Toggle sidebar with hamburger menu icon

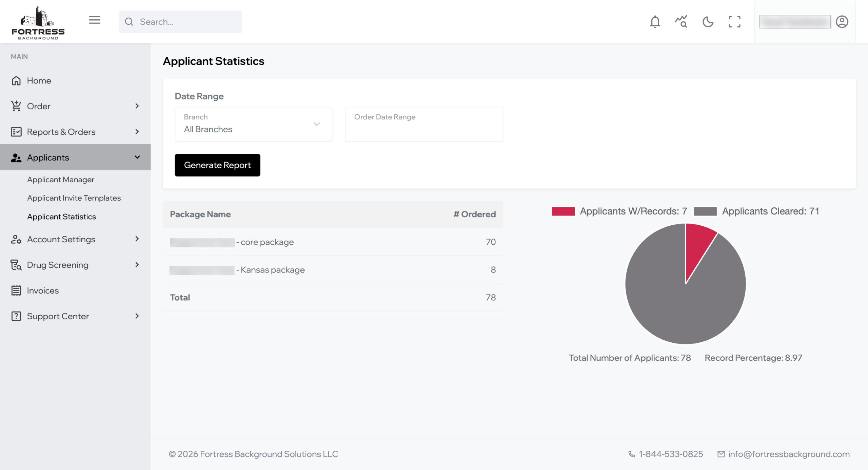point(95,20)
